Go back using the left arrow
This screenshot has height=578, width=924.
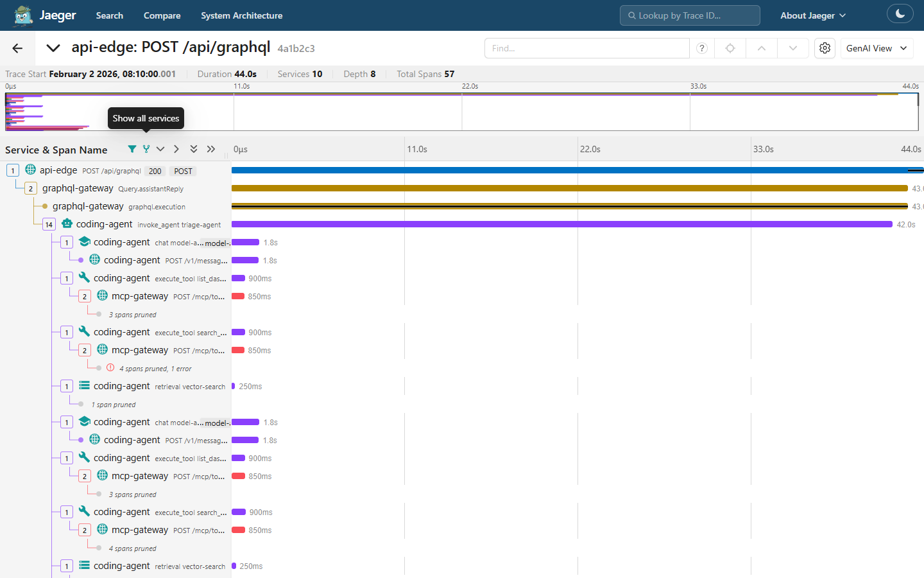click(x=17, y=48)
